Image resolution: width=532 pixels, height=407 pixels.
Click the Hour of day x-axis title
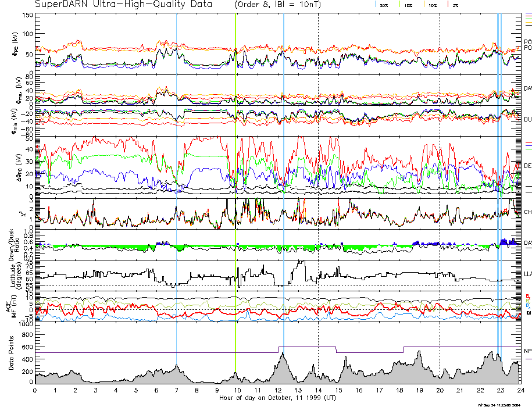[x=277, y=399]
